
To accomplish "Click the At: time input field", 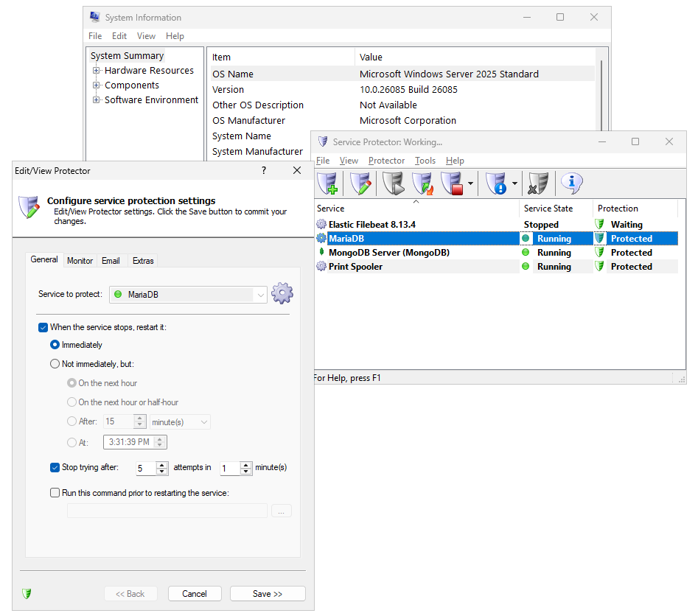I will [x=136, y=442].
